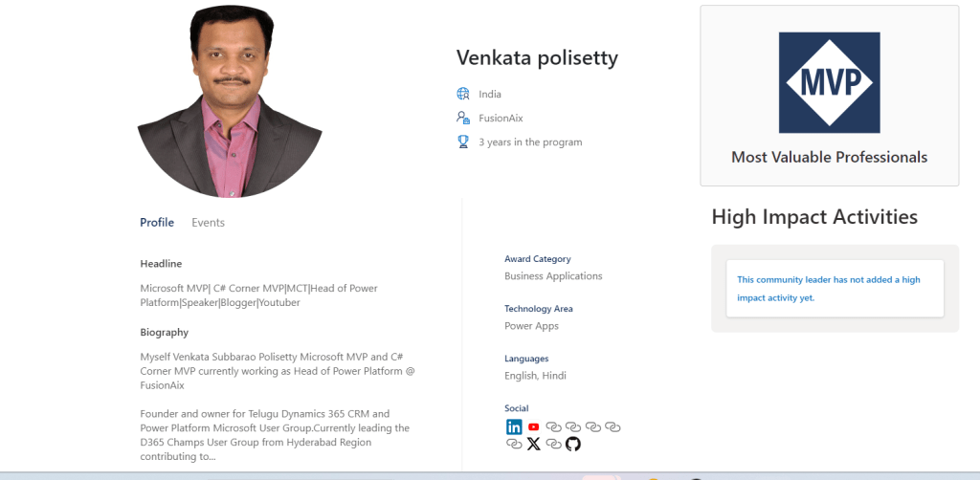This screenshot has width=980, height=480.
Task: Open the LinkedIn social icon
Action: point(514,427)
